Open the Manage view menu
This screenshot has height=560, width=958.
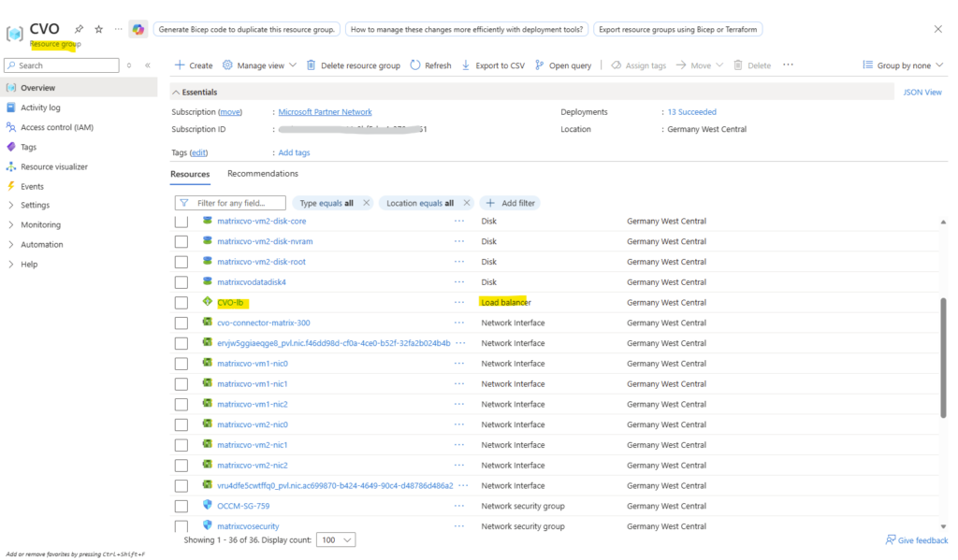point(259,65)
